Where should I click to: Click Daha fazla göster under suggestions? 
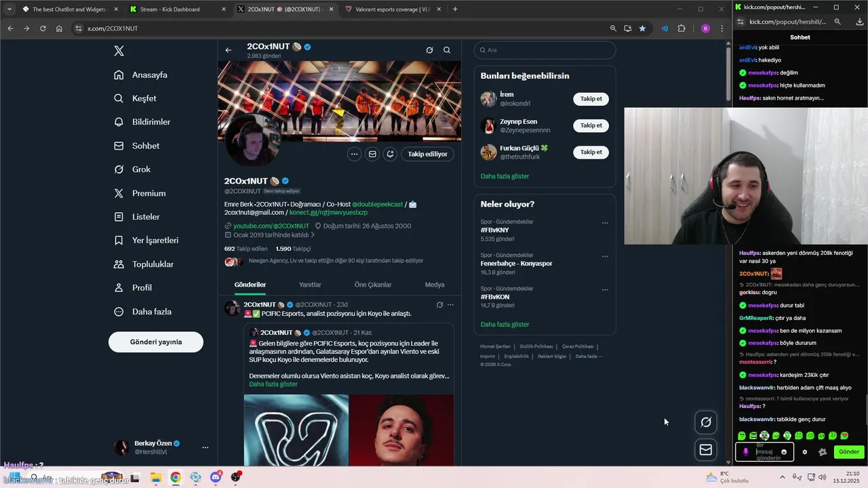pos(505,176)
